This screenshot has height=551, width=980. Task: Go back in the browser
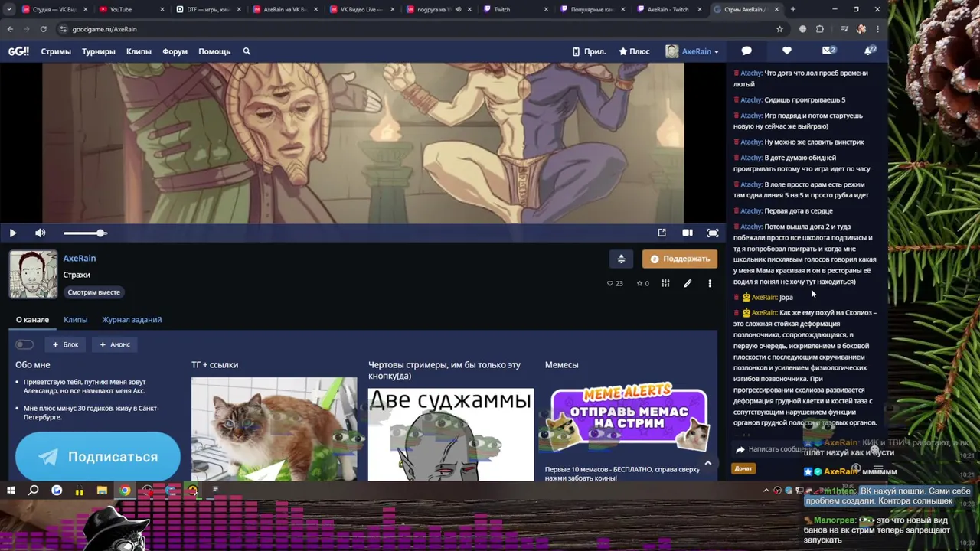click(10, 29)
